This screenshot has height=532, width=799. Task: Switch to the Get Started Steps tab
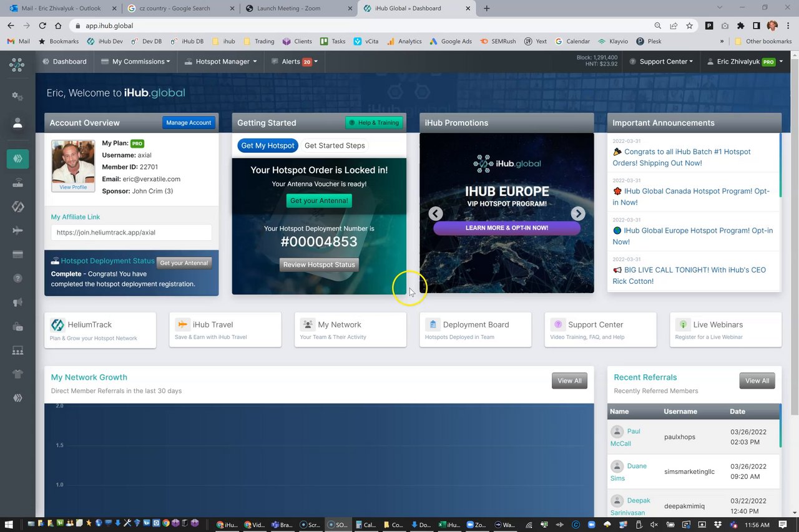click(x=335, y=145)
